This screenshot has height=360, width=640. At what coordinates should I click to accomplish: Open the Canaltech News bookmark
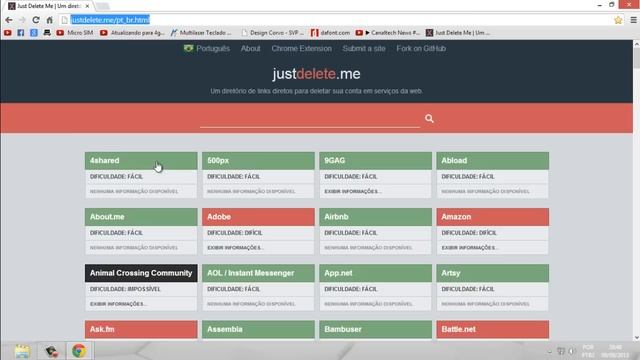pyautogui.click(x=388, y=33)
